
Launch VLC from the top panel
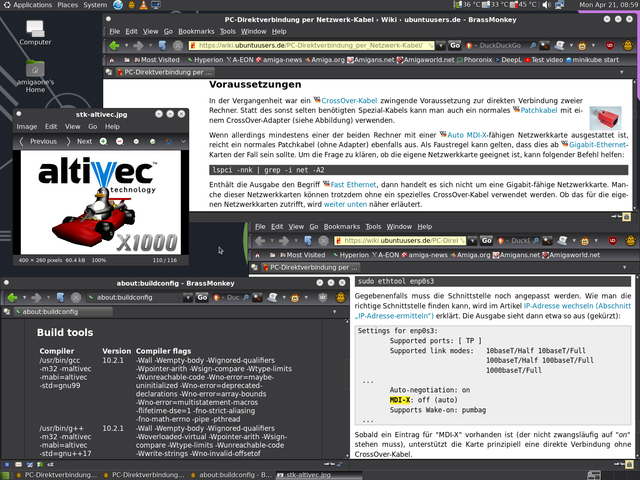point(143,5)
